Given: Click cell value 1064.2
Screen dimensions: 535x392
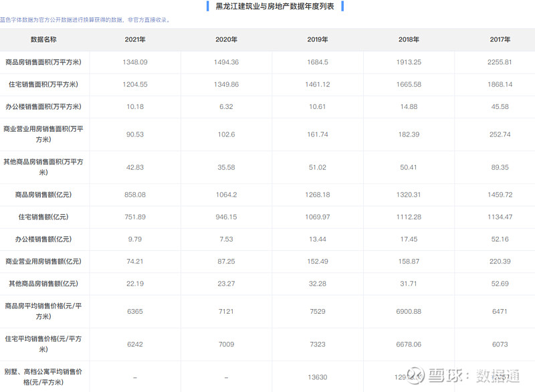Looking at the screenshot, I should click(x=226, y=195).
